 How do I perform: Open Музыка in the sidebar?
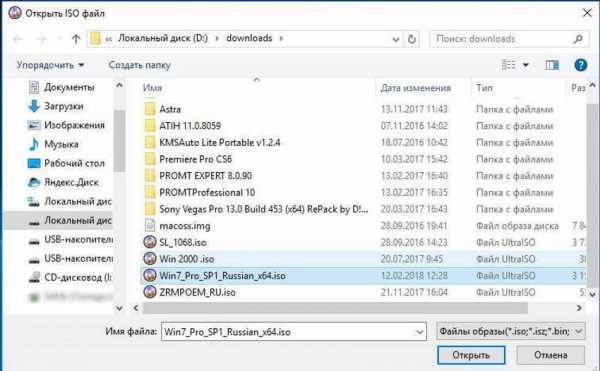point(61,144)
